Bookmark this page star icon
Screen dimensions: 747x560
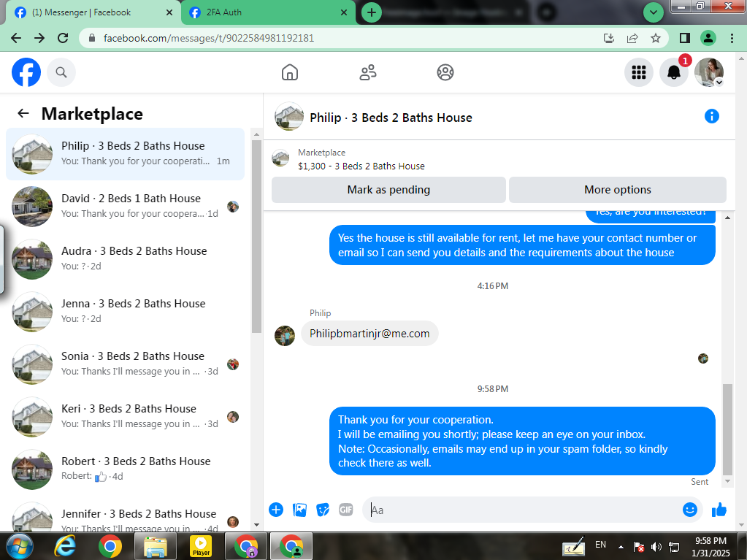tap(656, 38)
